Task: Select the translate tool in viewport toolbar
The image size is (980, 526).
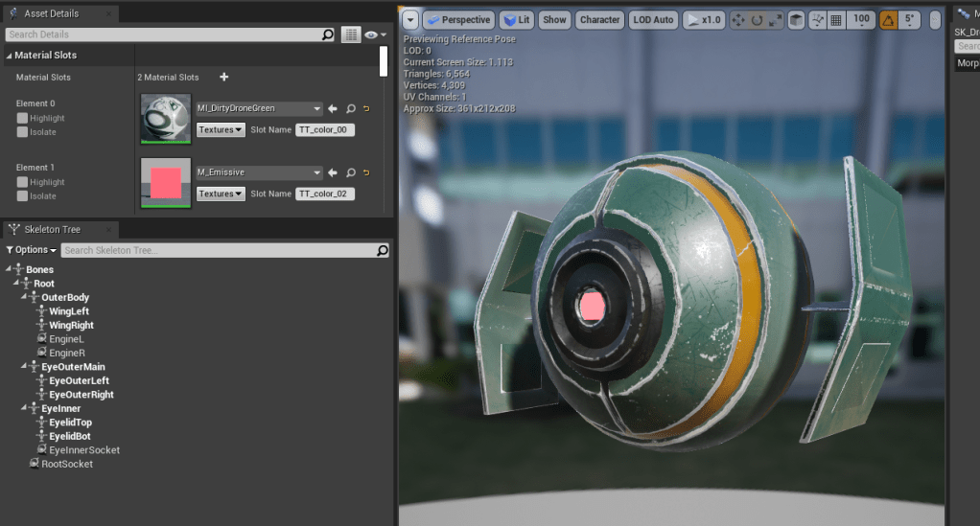Action: pos(738,20)
